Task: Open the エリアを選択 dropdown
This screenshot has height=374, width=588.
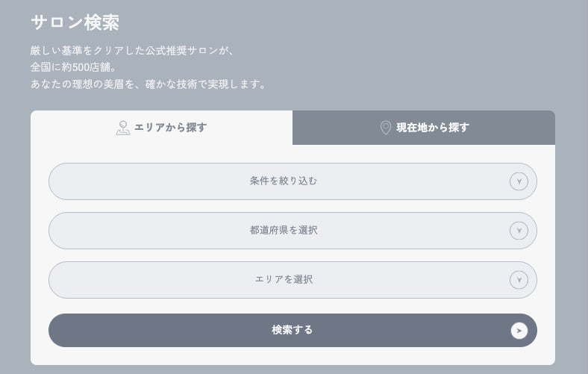Action: click(x=284, y=280)
